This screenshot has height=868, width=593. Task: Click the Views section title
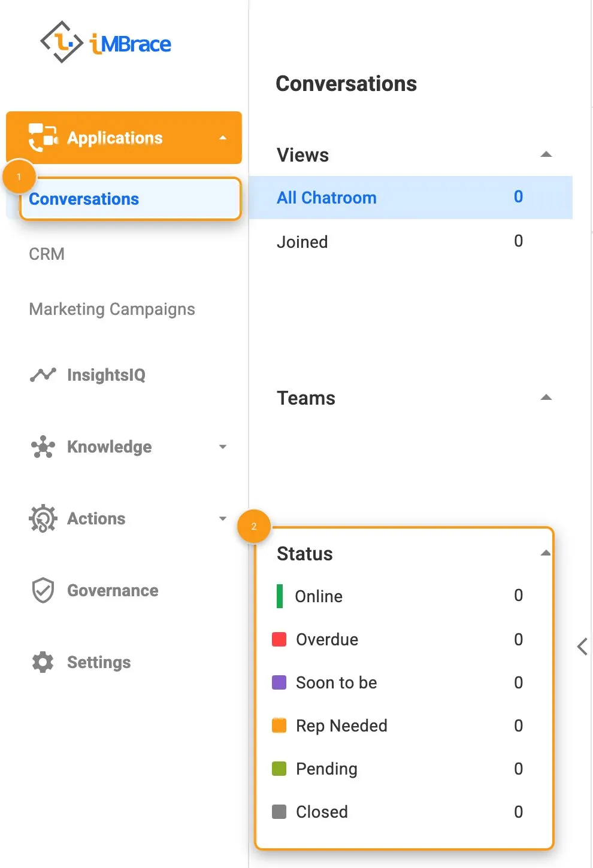pyautogui.click(x=302, y=155)
